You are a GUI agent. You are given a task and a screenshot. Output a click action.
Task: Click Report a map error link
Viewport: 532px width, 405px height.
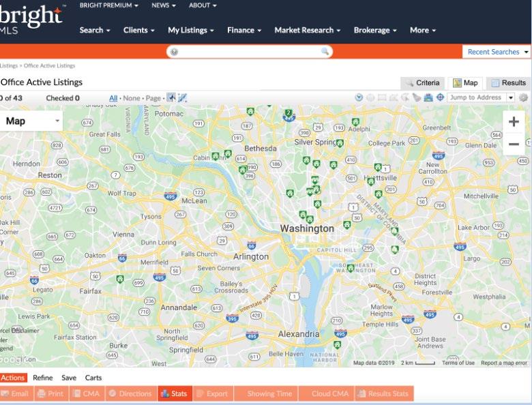[x=504, y=363]
